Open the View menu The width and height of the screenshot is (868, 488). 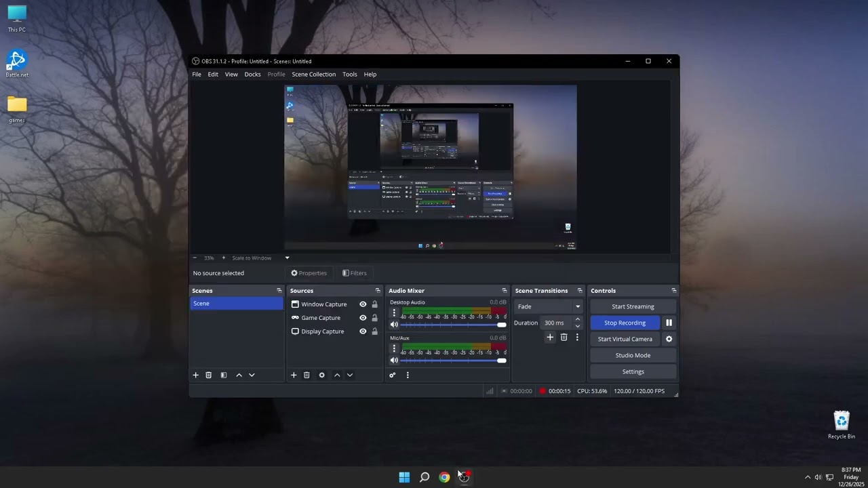231,75
